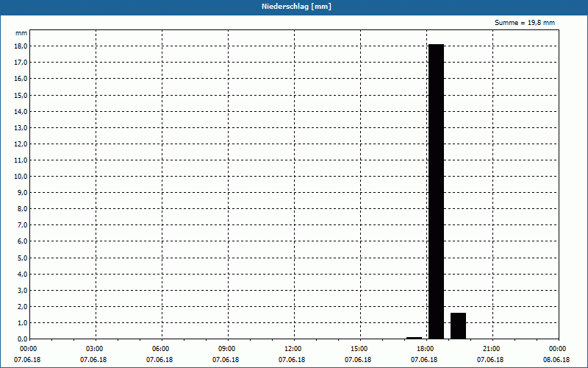Click the 12:00 time axis label
Viewport: 588px width, 368px height.
(x=293, y=349)
